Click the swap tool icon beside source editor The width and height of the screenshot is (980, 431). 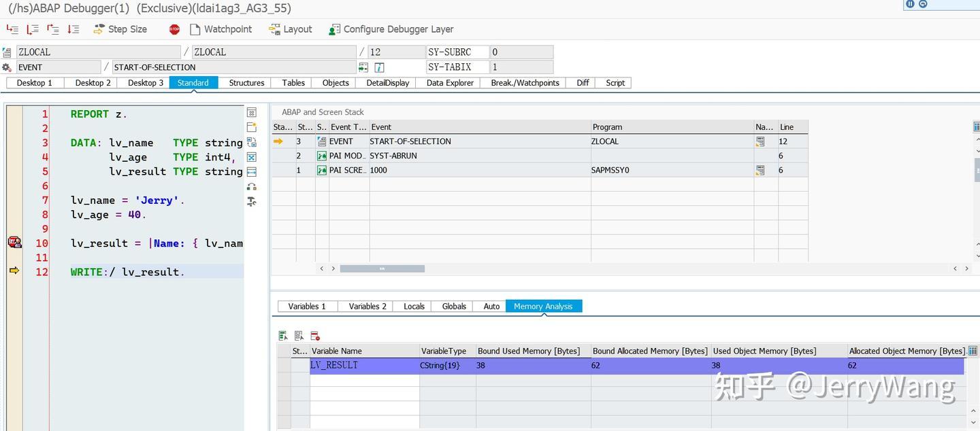[x=252, y=187]
